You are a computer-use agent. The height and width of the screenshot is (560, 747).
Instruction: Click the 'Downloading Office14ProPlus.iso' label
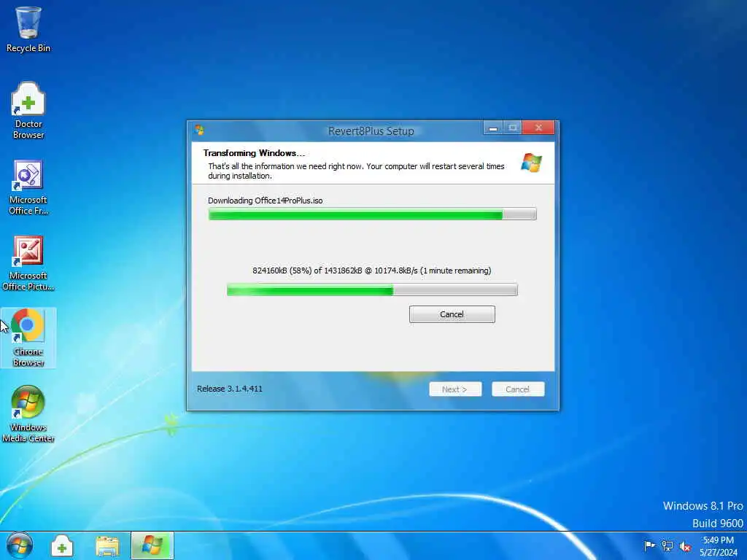click(266, 201)
